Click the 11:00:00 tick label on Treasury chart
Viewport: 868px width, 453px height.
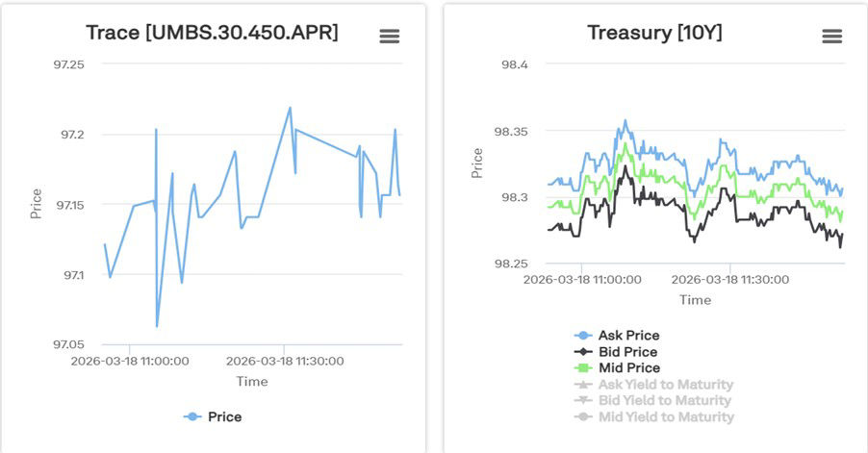582,280
